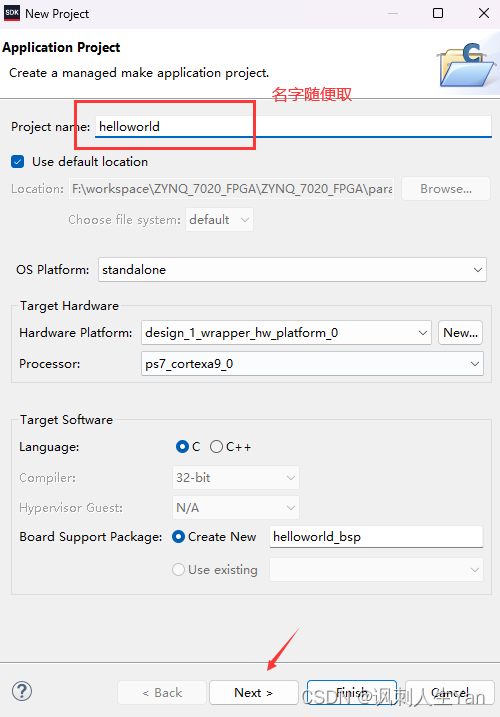Open the Use existing BSP dropdown
Viewport: 500px width, 717px height.
click(x=376, y=569)
